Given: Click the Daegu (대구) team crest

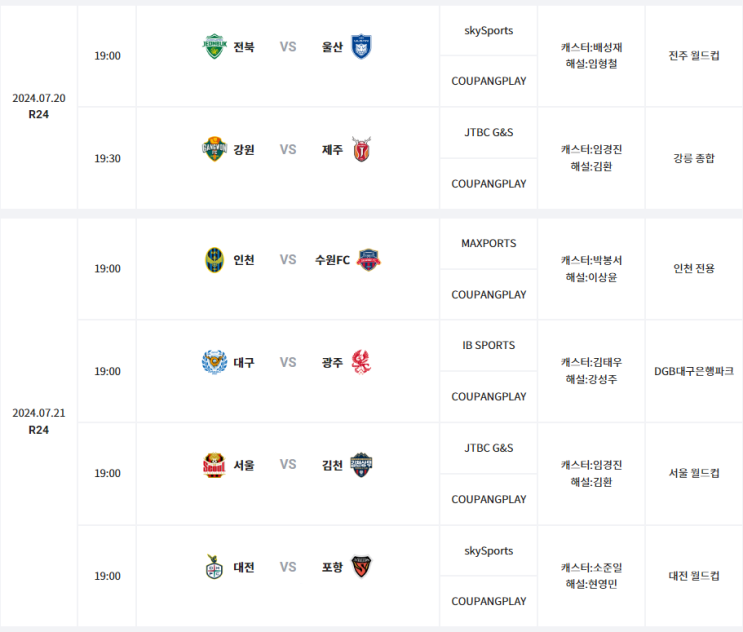Looking at the screenshot, I should click(213, 362).
